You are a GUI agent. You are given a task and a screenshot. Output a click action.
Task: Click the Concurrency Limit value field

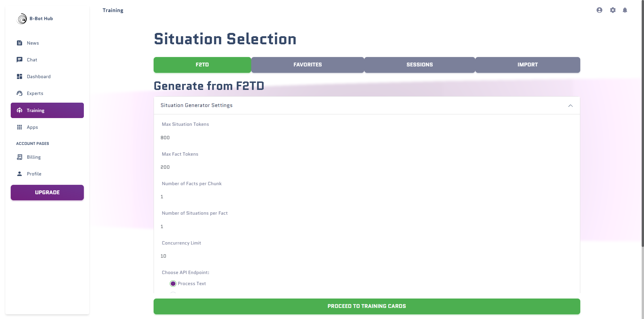coord(367,256)
